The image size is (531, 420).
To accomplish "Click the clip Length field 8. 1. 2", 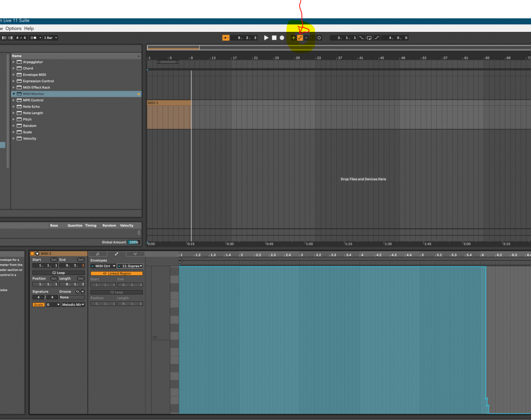I will coord(72,284).
